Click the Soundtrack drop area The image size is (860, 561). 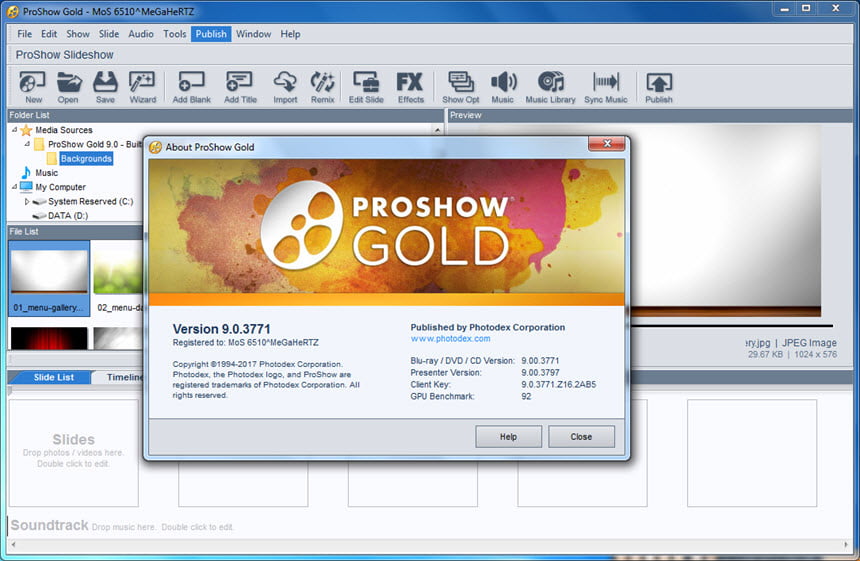tap(122, 526)
